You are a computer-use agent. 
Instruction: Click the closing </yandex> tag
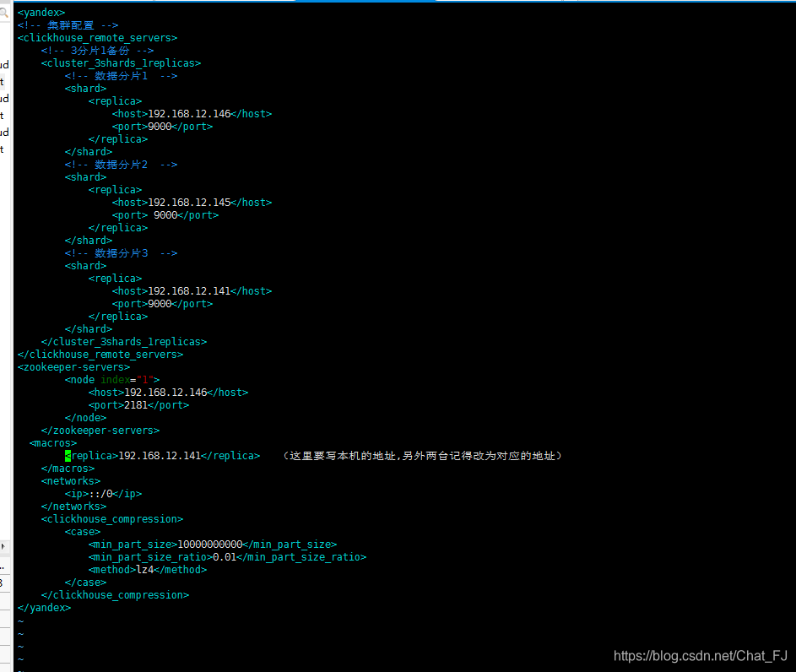click(x=44, y=608)
